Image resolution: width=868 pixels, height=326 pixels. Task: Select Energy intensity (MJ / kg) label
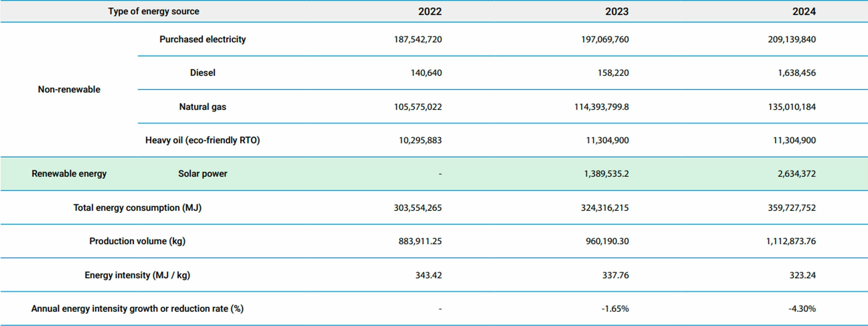point(137,275)
